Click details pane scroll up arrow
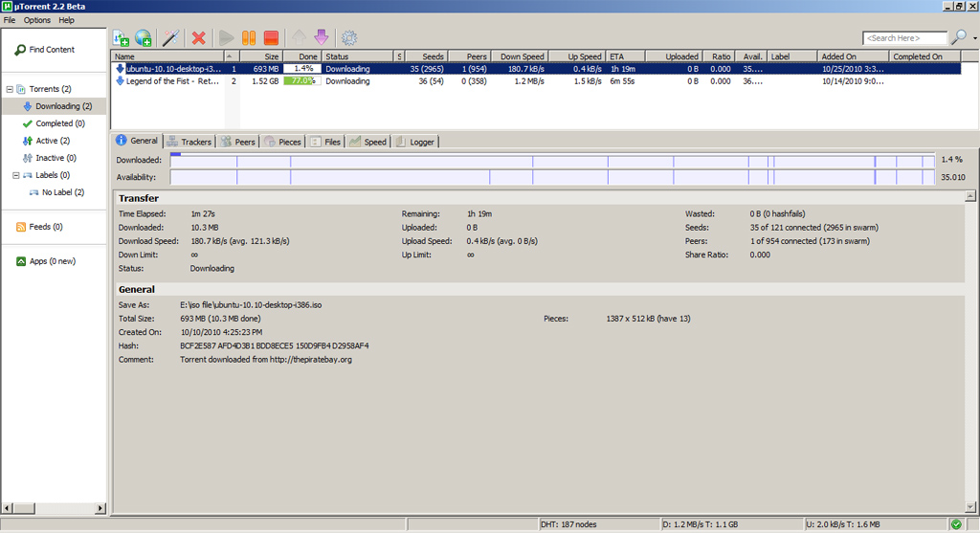Screen dimensions: 980x533 click(970, 196)
